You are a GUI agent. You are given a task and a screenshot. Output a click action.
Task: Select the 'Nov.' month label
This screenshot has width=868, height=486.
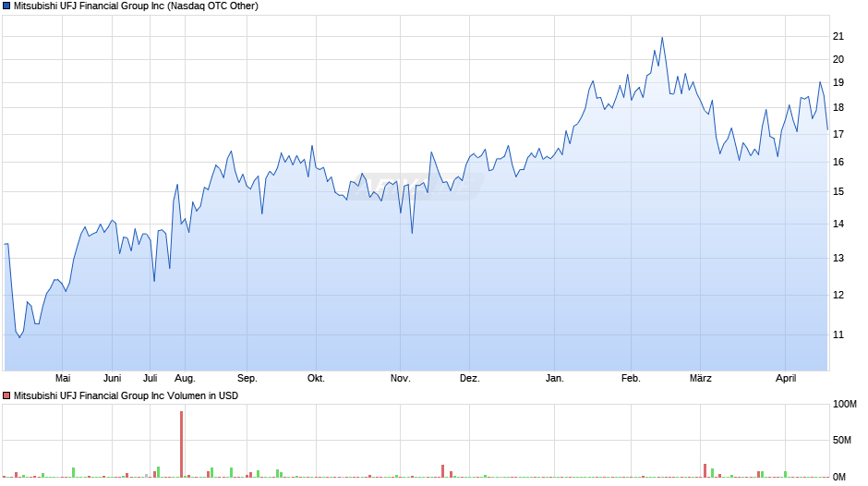[x=400, y=379]
